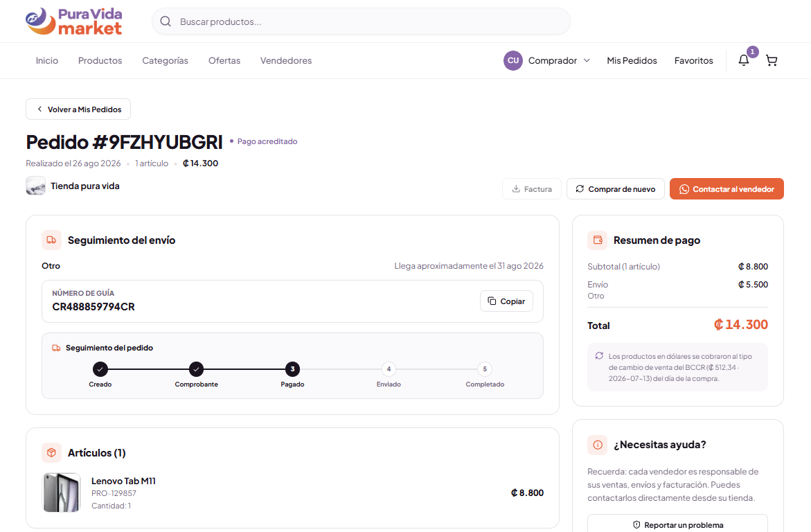The height and width of the screenshot is (532, 811).
Task: Open Mis Pedidos
Action: (x=632, y=60)
